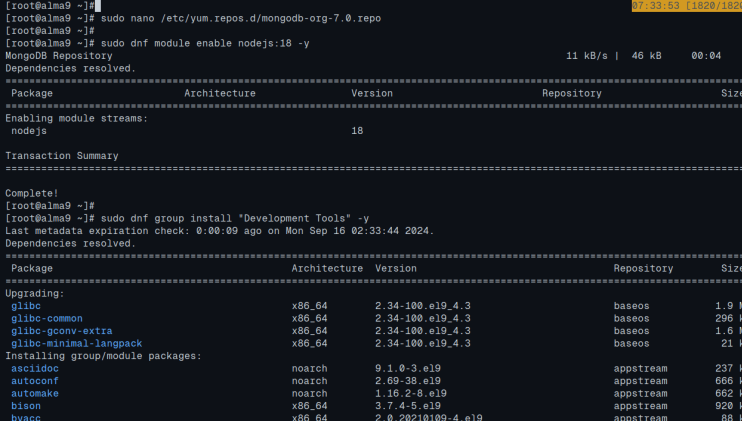The image size is (742, 421).
Task: Click the 'Complete!' status message
Action: click(32, 193)
